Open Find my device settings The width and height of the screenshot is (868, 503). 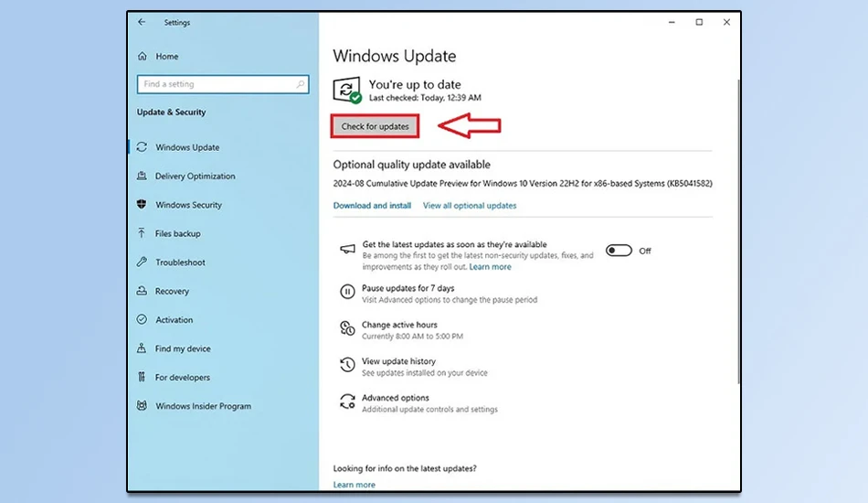point(183,349)
